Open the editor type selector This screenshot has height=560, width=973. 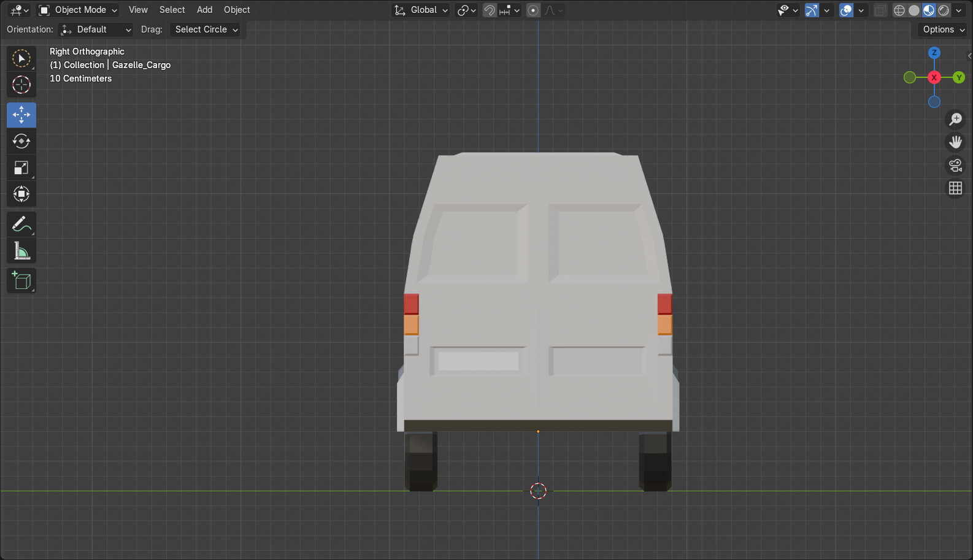pos(20,10)
